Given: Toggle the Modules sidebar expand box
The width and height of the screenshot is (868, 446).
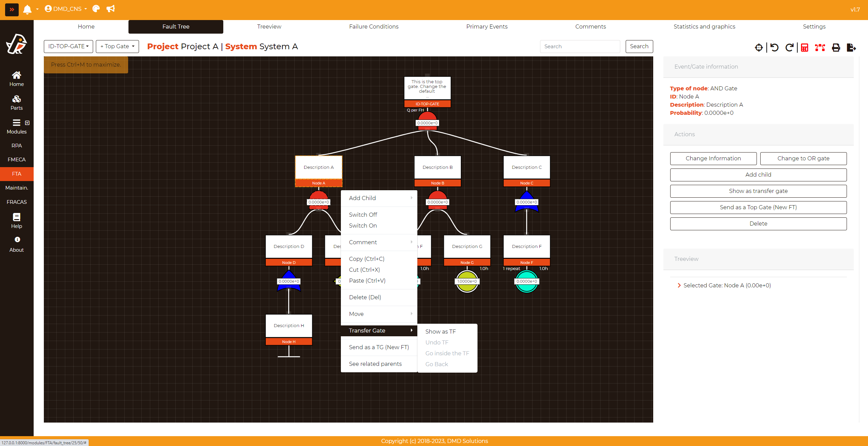Looking at the screenshot, I should [27, 123].
